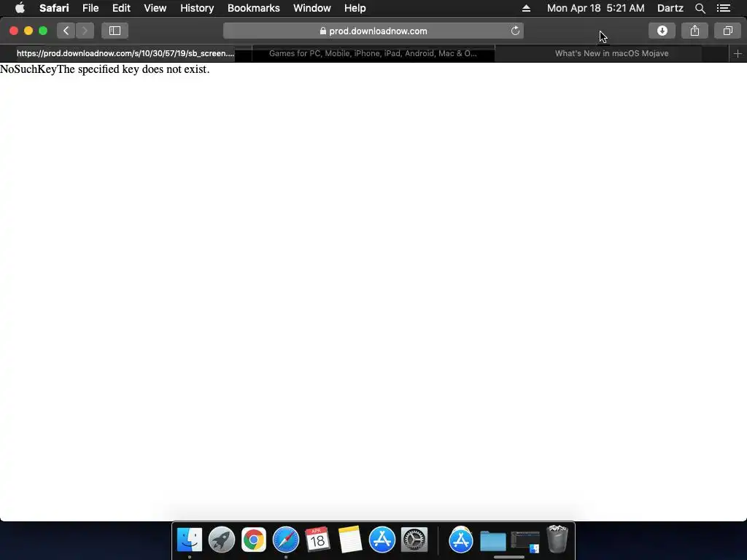Open the Safari menu
The image size is (747, 560).
pos(54,8)
